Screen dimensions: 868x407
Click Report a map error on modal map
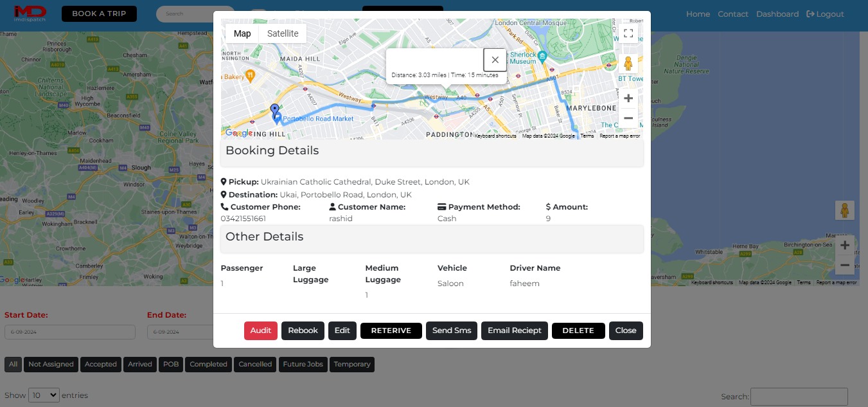pyautogui.click(x=620, y=136)
